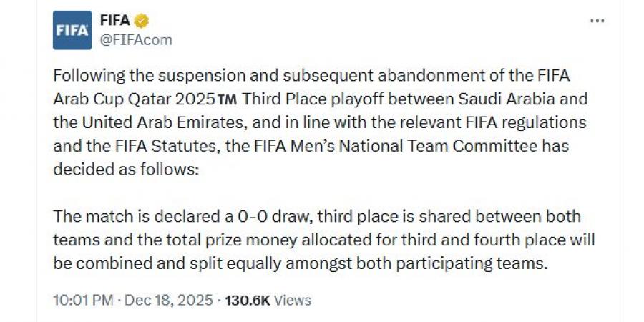Click the FIFA profile avatar logo
The image size is (644, 322).
[72, 30]
